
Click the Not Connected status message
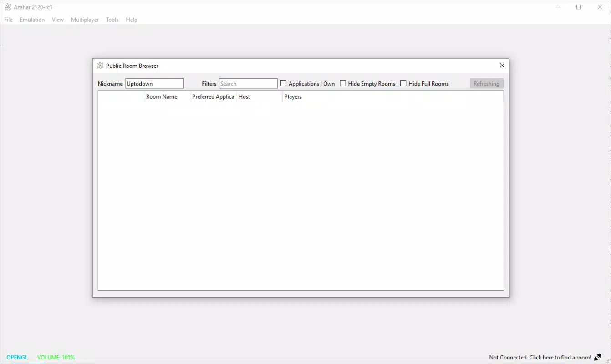pos(540,358)
